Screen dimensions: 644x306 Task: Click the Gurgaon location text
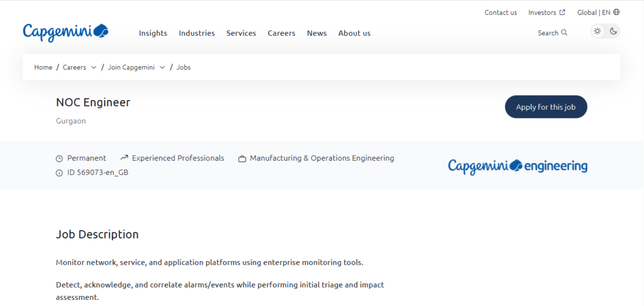(x=71, y=122)
